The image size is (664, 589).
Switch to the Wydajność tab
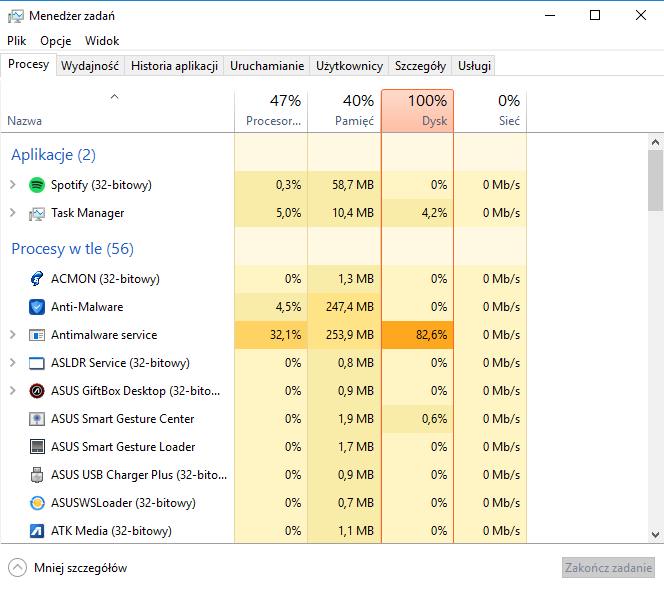90,66
